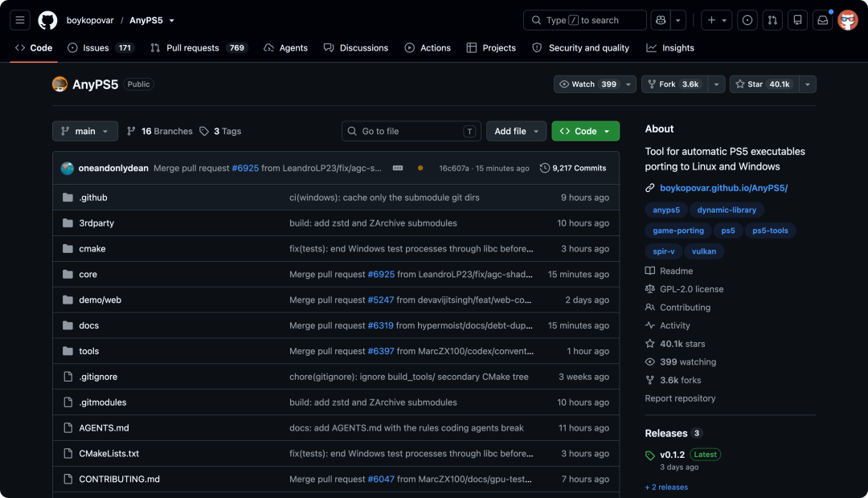Click the top search bar
868x498 pixels.
[584, 20]
